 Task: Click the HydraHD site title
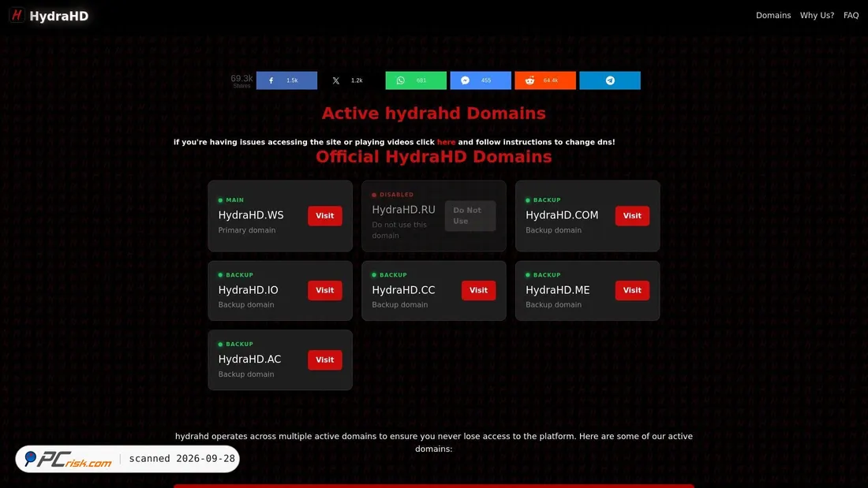pyautogui.click(x=58, y=16)
